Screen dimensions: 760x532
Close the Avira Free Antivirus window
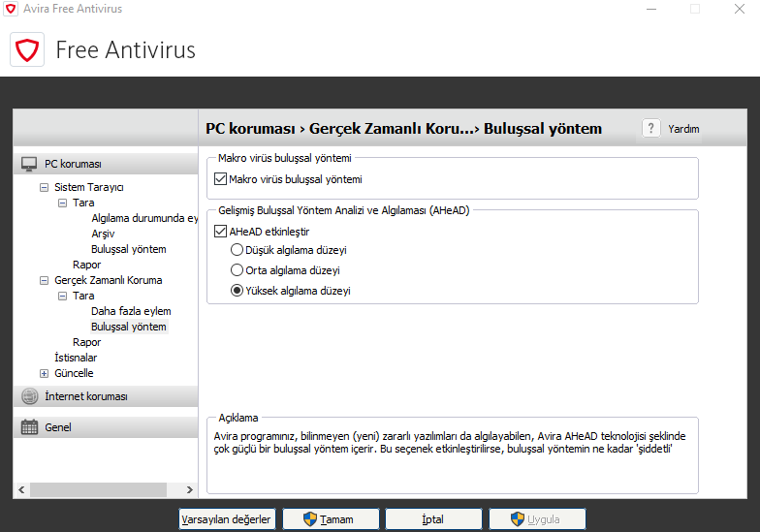click(739, 9)
